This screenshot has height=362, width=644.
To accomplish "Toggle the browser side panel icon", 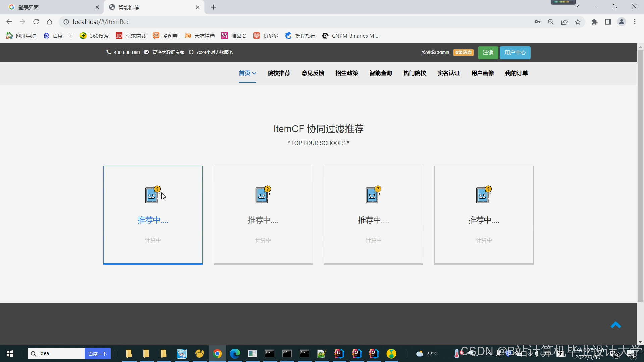I will tap(608, 22).
